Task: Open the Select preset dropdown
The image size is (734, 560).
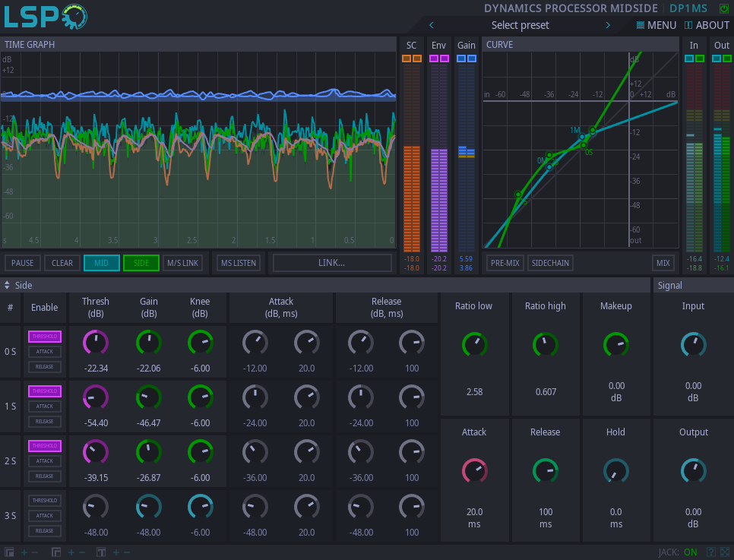Action: click(520, 25)
